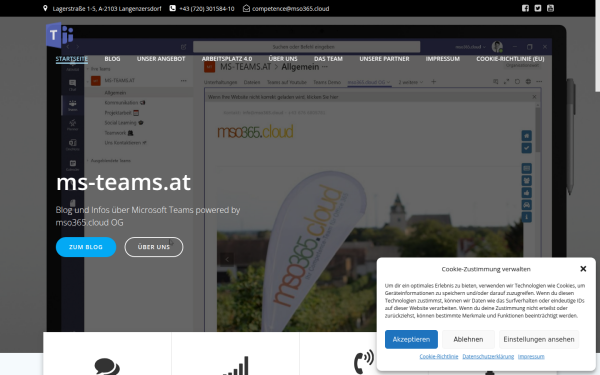Open the Über Uns menu item
The width and height of the screenshot is (600, 375).
(x=283, y=59)
